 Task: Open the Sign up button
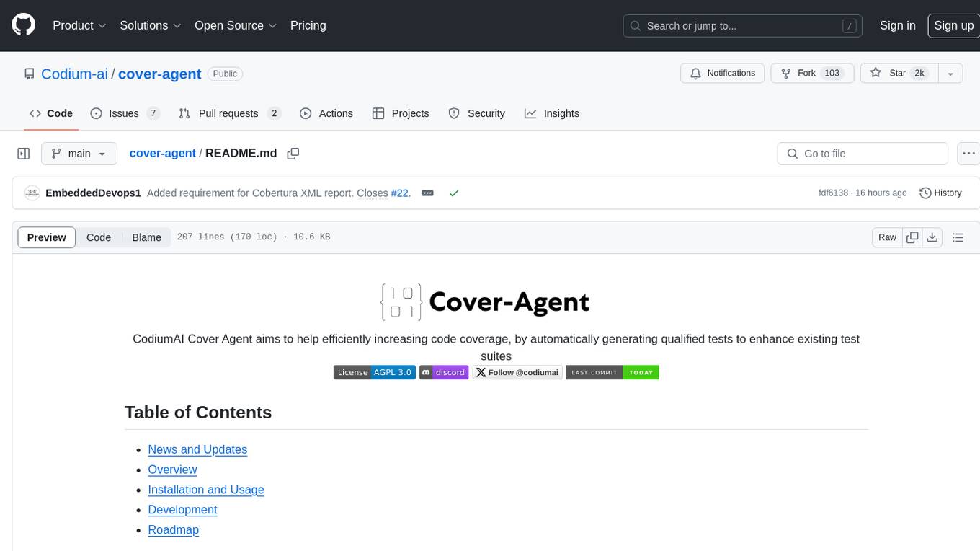953,25
